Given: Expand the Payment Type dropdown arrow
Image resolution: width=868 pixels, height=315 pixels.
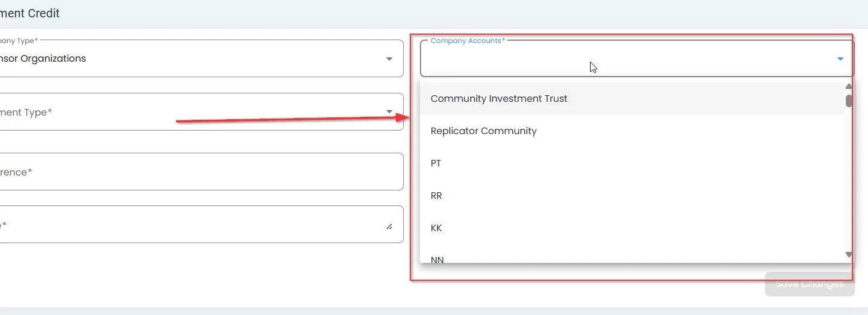Looking at the screenshot, I should click(389, 112).
